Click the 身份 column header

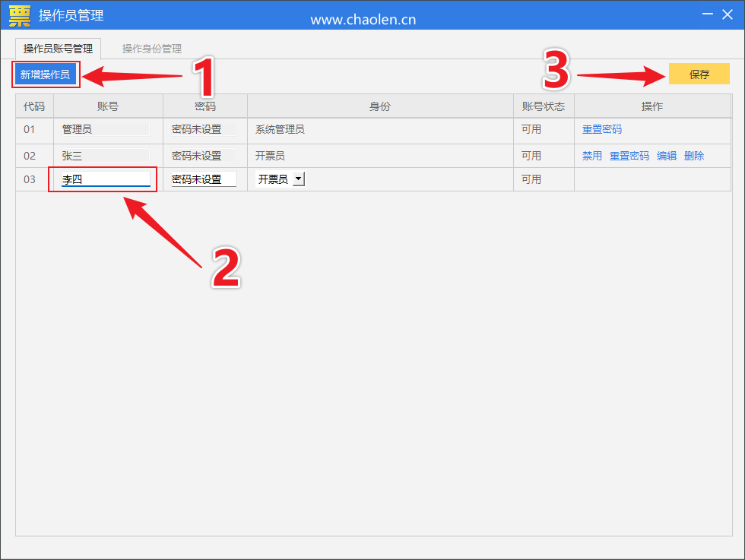click(x=380, y=106)
